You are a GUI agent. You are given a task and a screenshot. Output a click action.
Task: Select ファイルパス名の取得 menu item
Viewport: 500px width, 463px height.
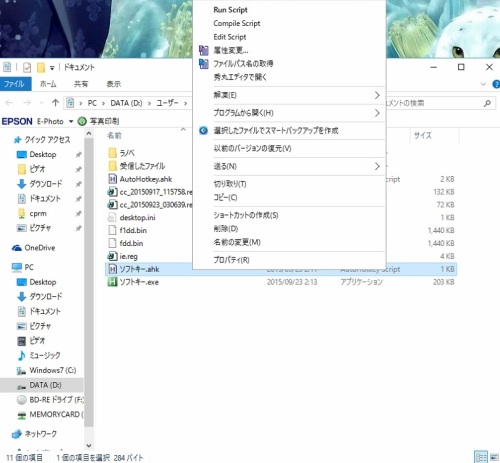243,64
